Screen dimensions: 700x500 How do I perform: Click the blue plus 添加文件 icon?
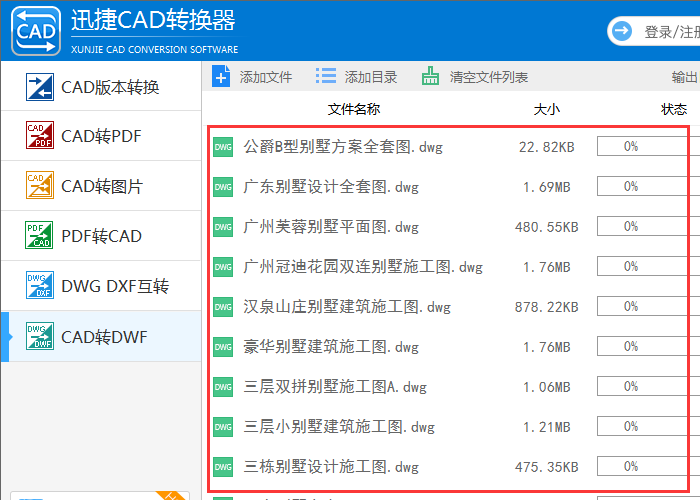221,76
